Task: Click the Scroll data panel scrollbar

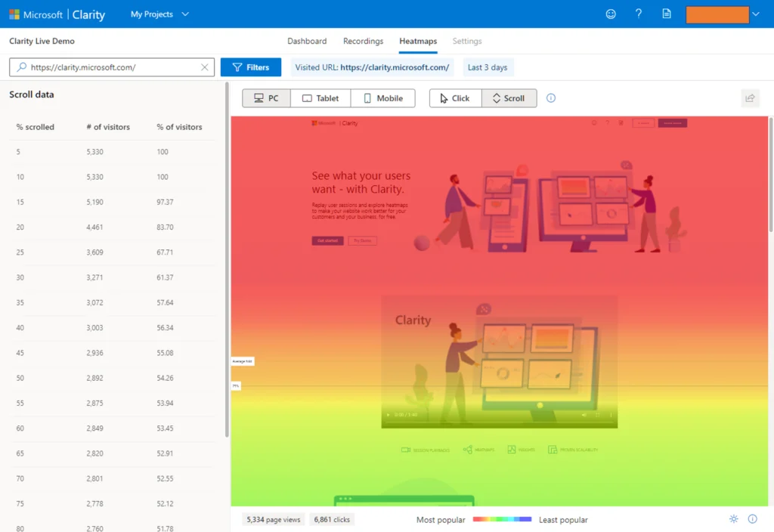Action: click(227, 260)
